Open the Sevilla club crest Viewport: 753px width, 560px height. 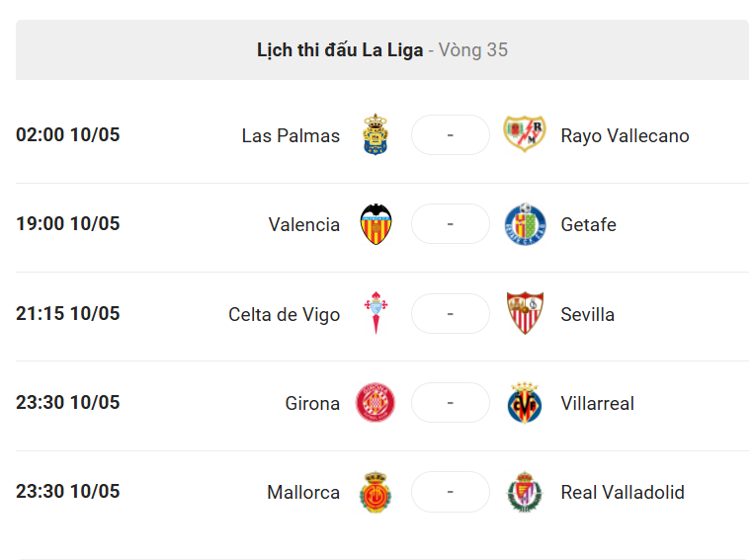click(525, 313)
